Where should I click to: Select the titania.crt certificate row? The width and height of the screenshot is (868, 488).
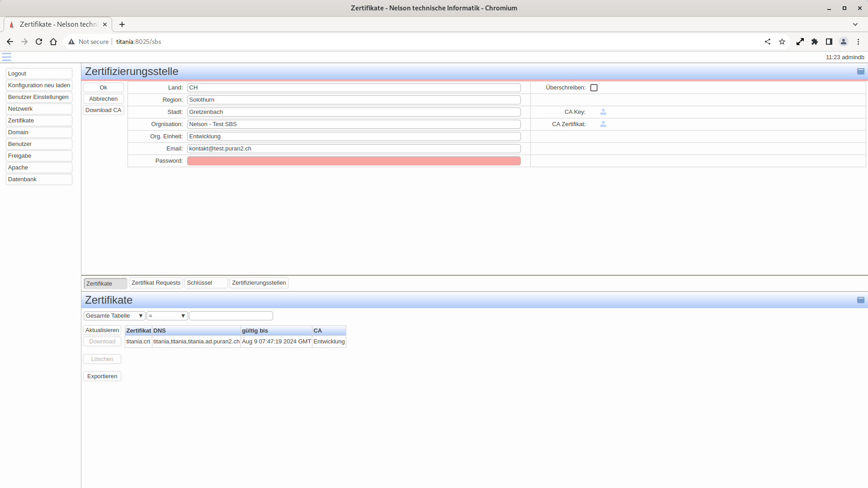[138, 342]
